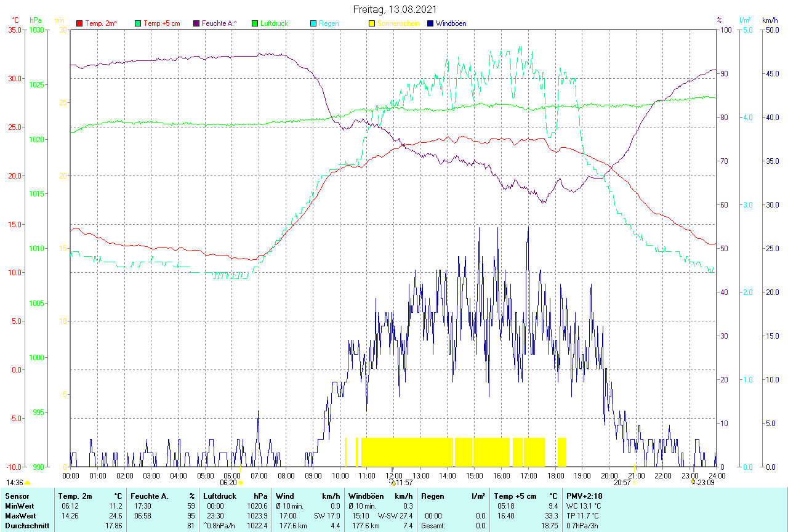The width and height of the screenshot is (788, 532).
Task: Click the green Temp +5 cm legend swatch
Action: (138, 23)
